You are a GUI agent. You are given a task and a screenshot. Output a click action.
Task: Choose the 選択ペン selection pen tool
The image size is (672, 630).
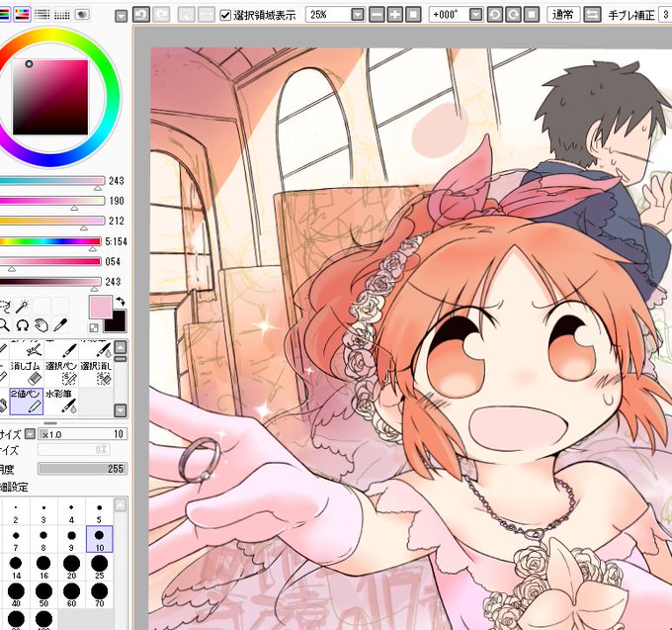tap(61, 373)
